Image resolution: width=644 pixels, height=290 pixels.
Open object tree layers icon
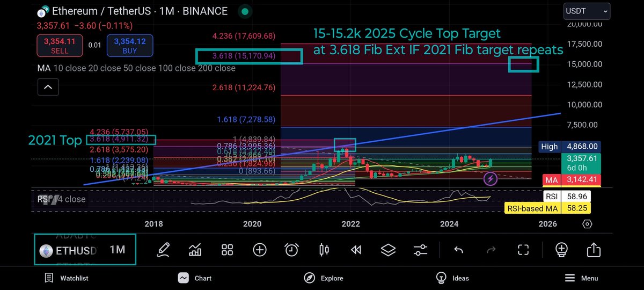(388, 250)
